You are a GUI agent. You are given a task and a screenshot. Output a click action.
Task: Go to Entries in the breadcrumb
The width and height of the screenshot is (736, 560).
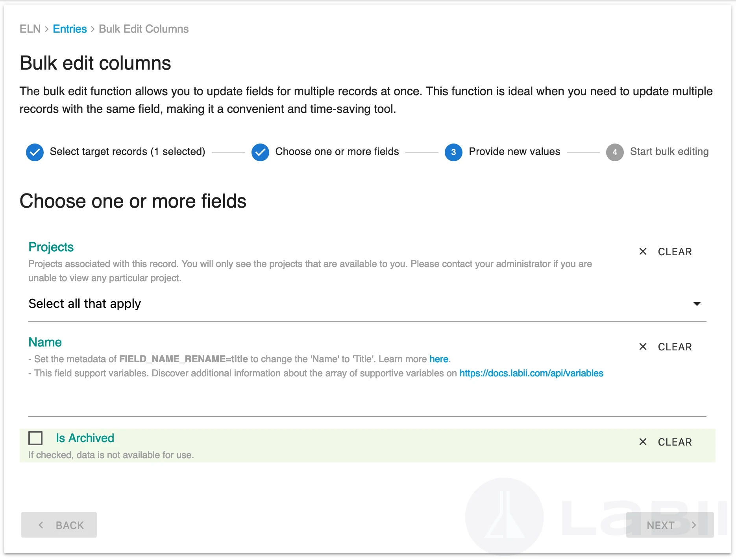coord(70,29)
